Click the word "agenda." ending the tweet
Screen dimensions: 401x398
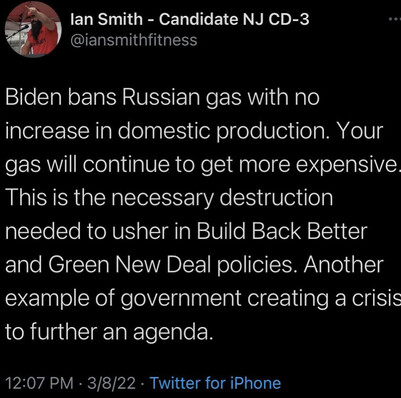tap(173, 333)
